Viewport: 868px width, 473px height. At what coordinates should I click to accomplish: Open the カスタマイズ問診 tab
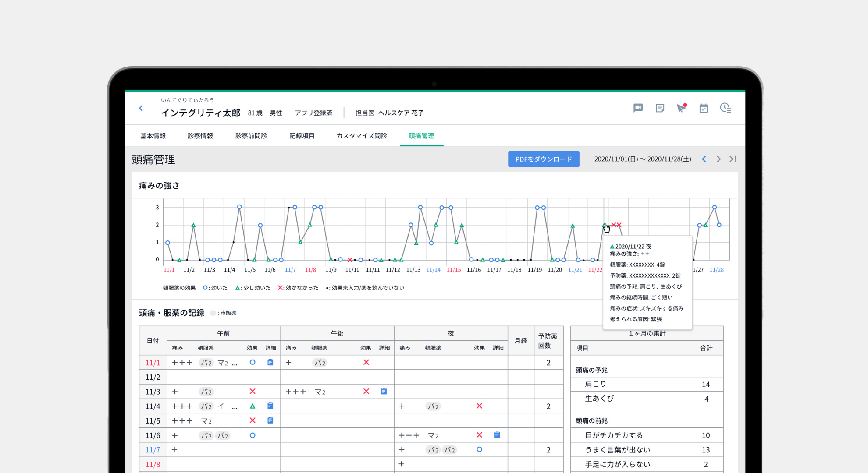[361, 136]
